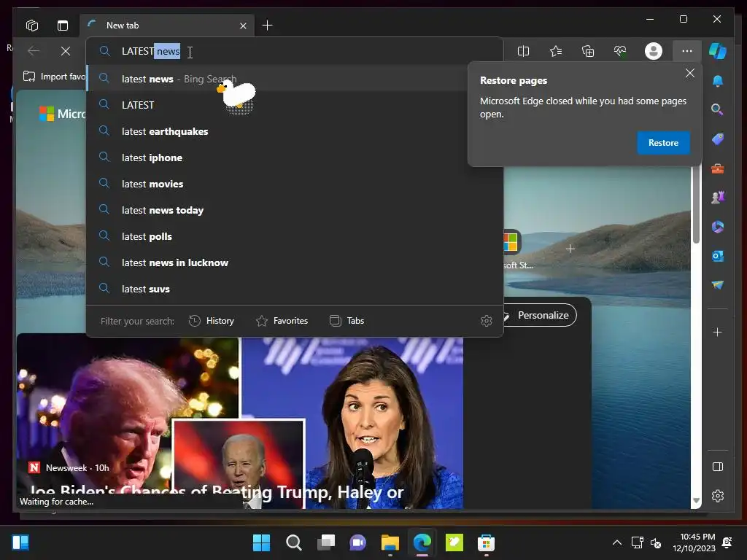Click the page scroll-down arrow

[x=696, y=500]
